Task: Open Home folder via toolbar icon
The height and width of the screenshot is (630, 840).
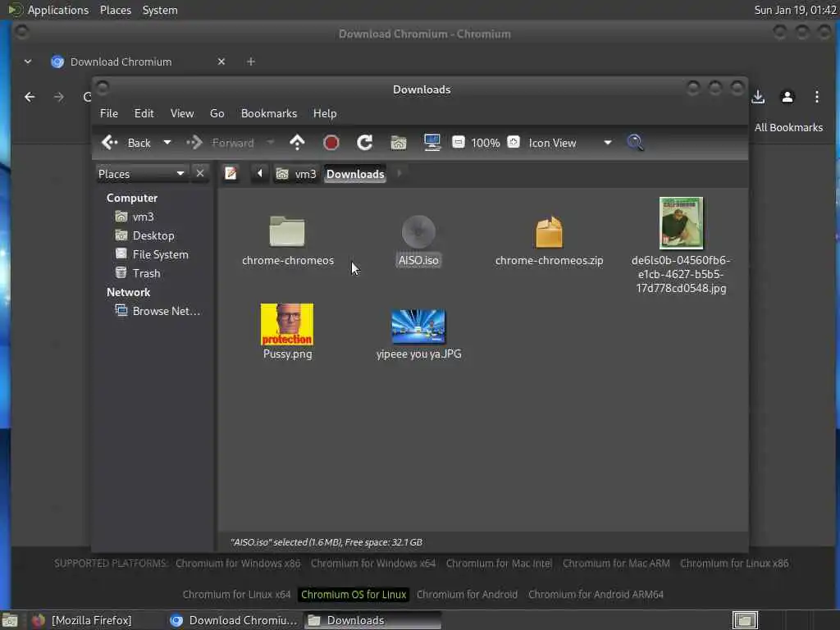Action: (399, 143)
